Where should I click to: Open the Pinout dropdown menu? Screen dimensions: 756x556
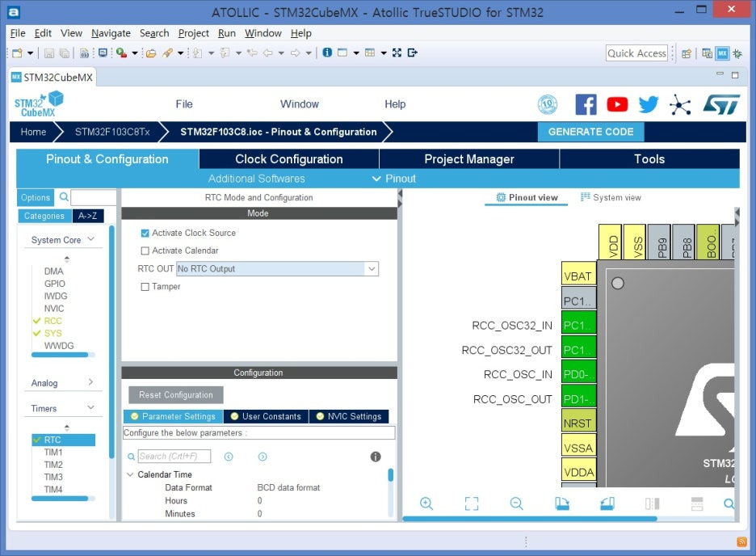394,179
